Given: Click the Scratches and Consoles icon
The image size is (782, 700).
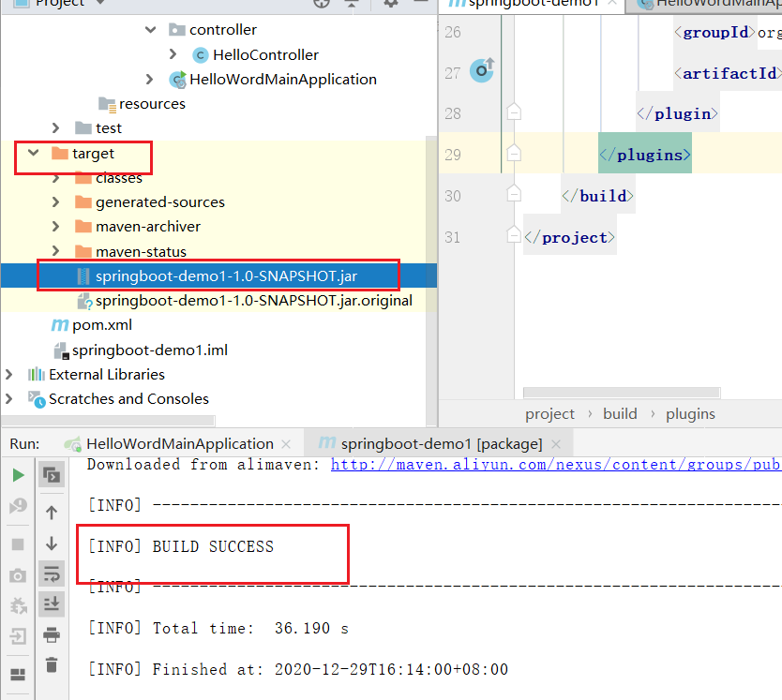Looking at the screenshot, I should coord(37,399).
